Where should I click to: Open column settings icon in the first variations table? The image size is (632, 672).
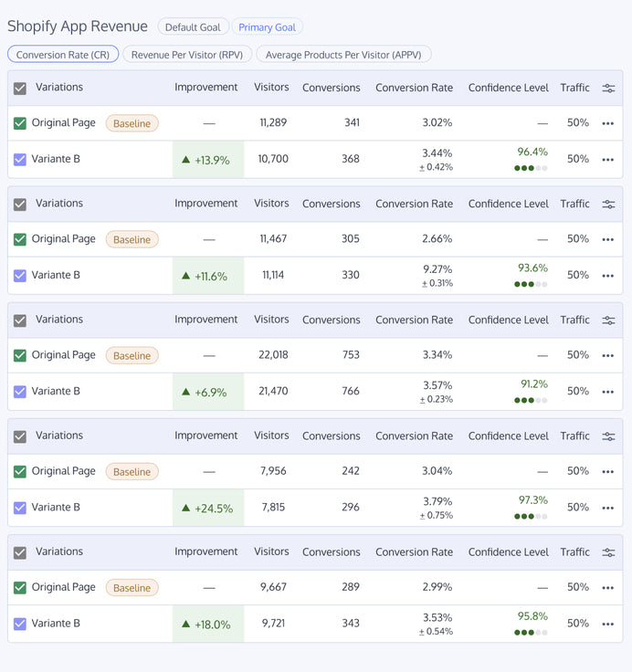[x=608, y=89]
